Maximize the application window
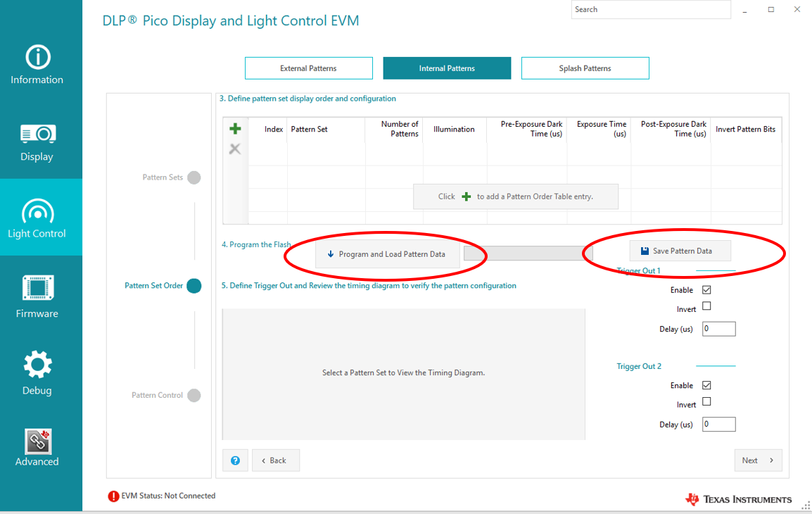Screen dimensions: 812x514 [x=771, y=10]
